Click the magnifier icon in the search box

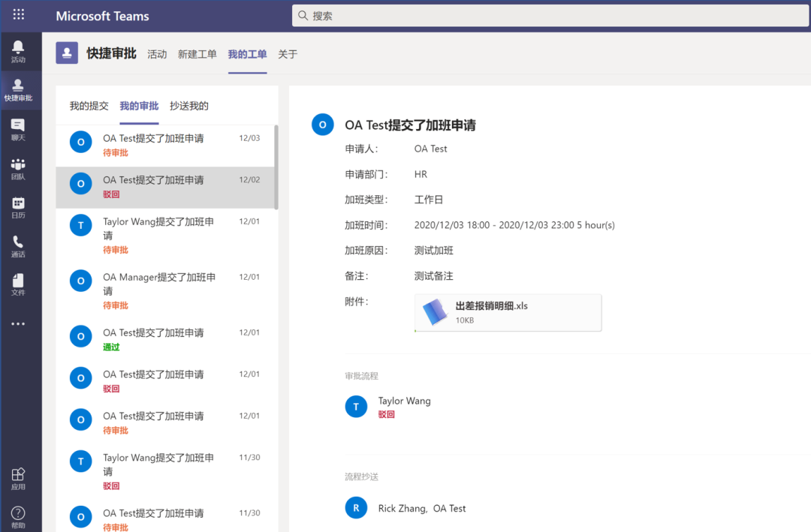pos(303,16)
